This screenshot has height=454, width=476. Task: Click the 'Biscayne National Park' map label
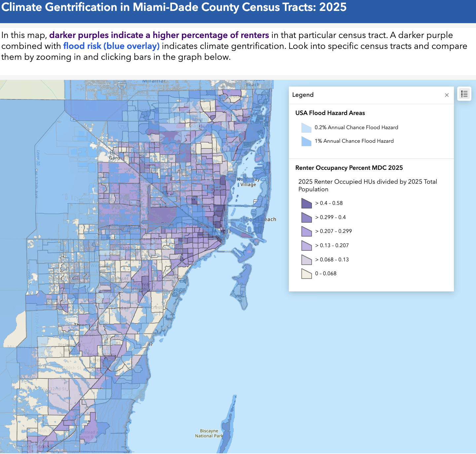pos(209,434)
